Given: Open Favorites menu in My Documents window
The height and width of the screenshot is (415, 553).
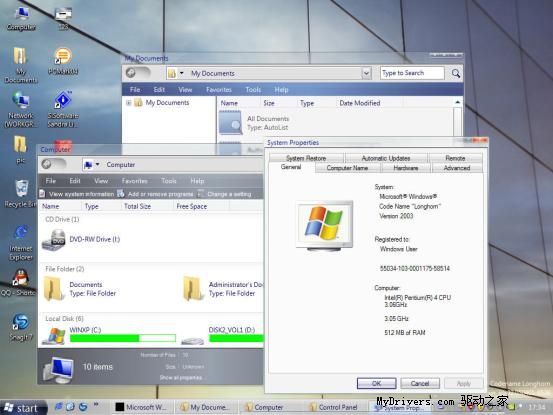Looking at the screenshot, I should [x=219, y=90].
